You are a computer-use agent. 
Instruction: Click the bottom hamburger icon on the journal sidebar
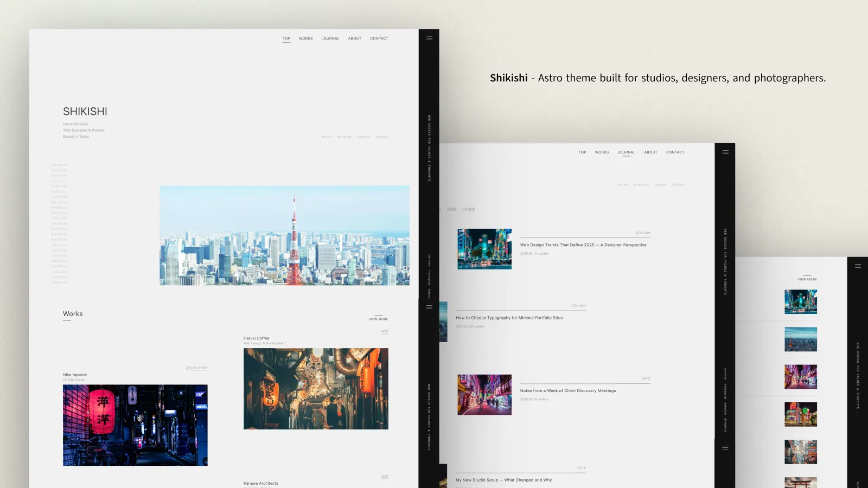pos(725,448)
